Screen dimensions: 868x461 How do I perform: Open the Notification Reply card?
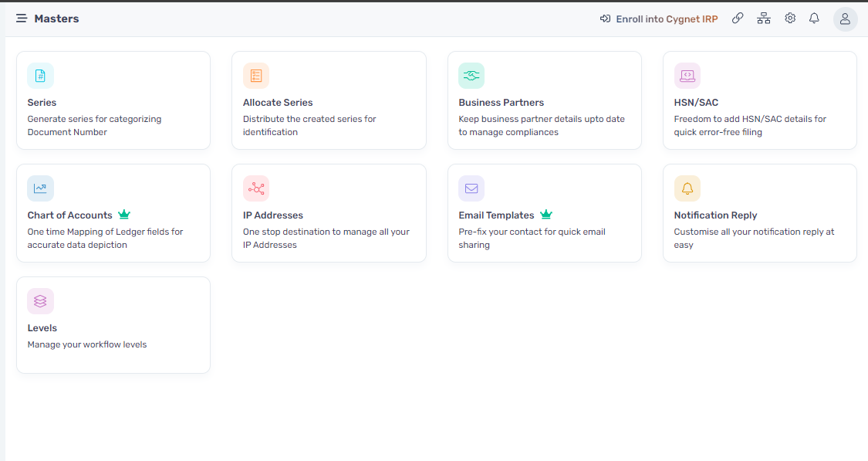(759, 213)
